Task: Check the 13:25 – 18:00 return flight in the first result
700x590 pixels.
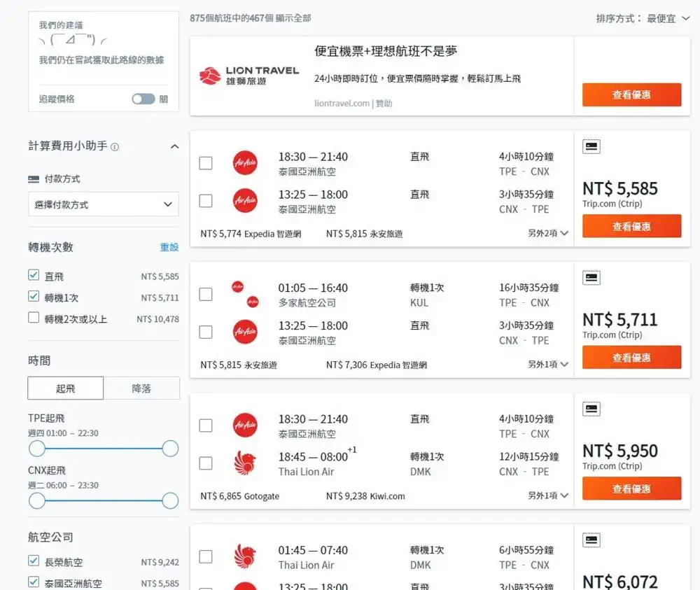Action: [x=206, y=201]
